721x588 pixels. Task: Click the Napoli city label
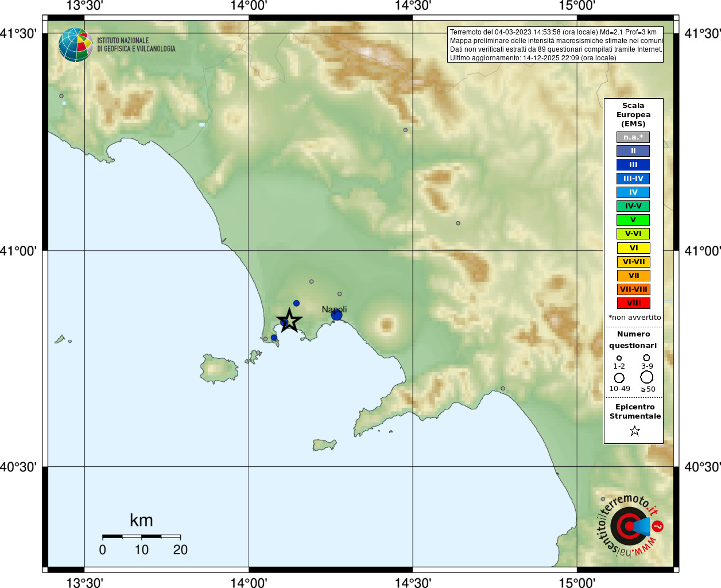coord(334,310)
